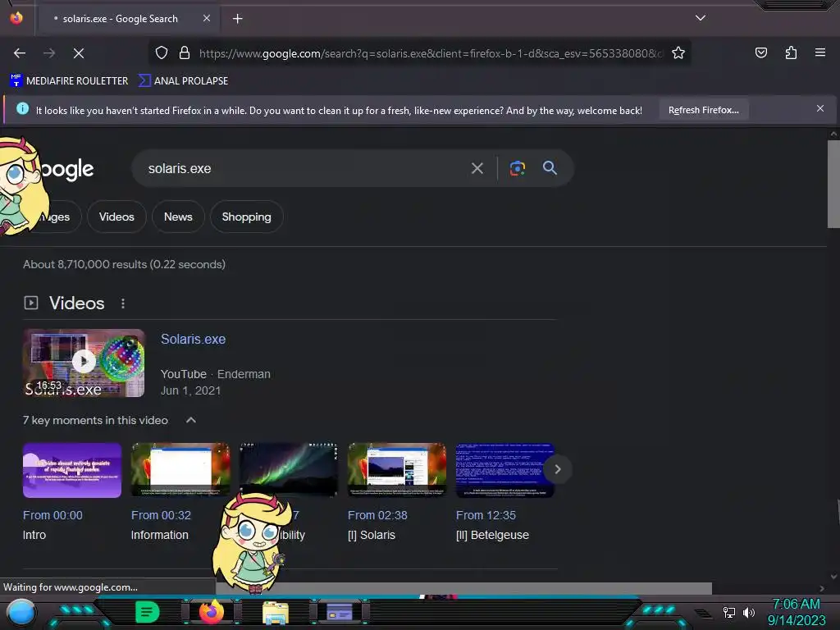This screenshot has height=630, width=840.
Task: Click the magnifier search button
Action: point(550,167)
